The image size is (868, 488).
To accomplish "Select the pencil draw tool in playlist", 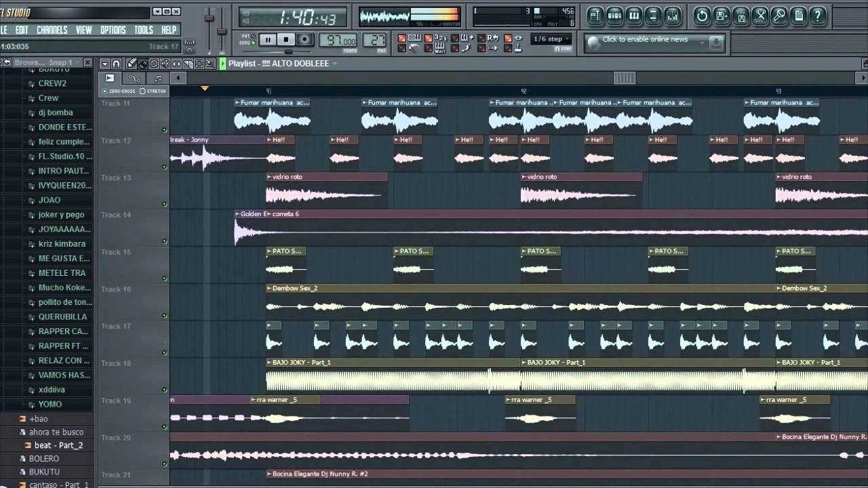I will click(130, 64).
